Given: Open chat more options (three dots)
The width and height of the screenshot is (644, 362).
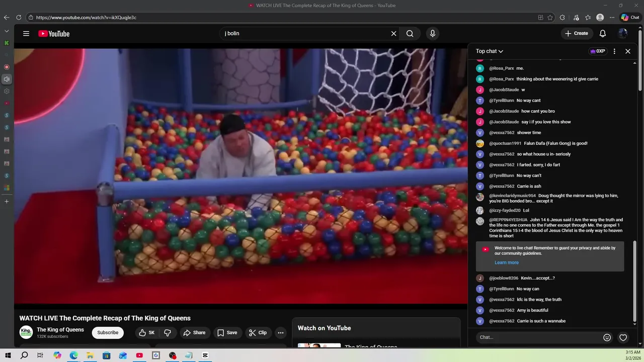Looking at the screenshot, I should pos(614,51).
